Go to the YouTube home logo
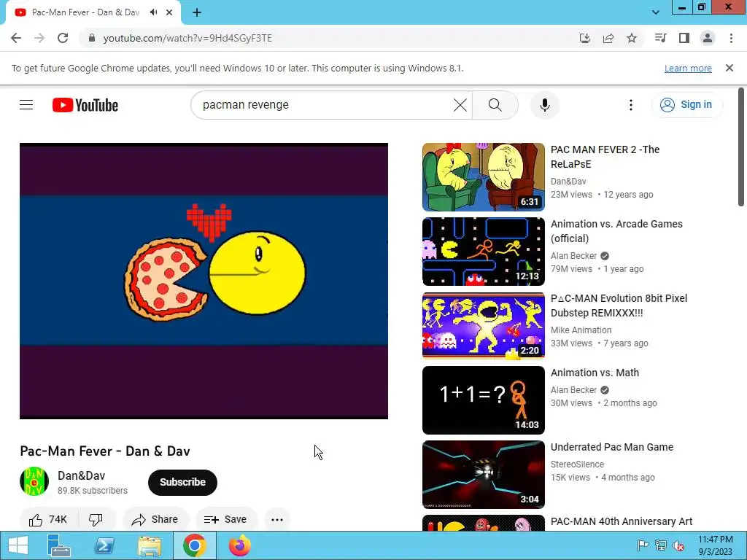 (x=85, y=105)
